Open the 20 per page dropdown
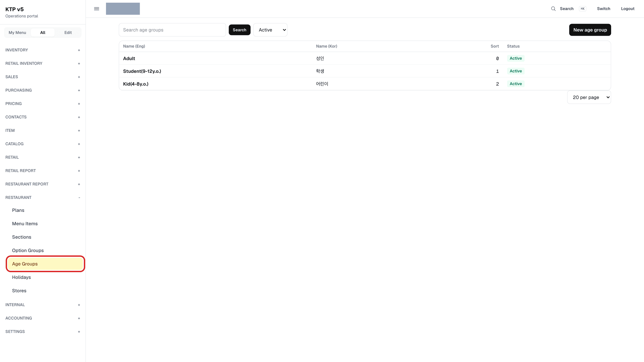 [589, 97]
